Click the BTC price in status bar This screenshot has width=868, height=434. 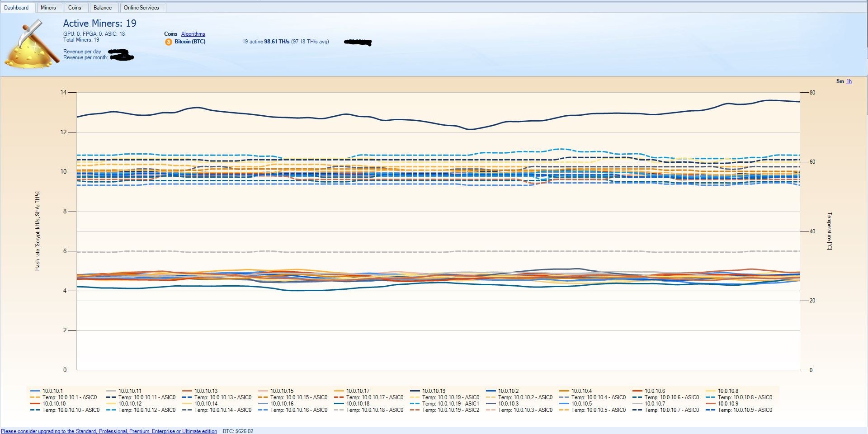pos(238,431)
